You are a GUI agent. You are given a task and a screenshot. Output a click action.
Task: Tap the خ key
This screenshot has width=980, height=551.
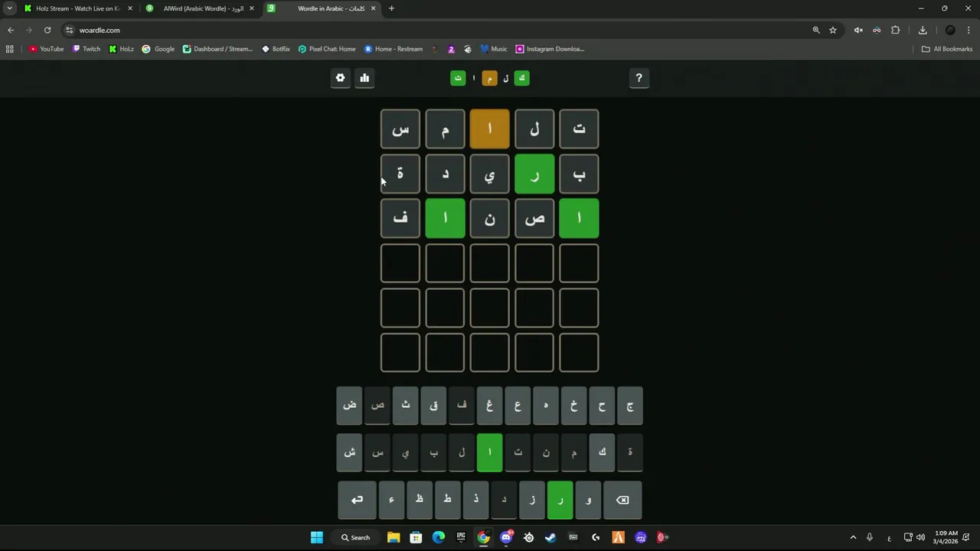tap(574, 405)
